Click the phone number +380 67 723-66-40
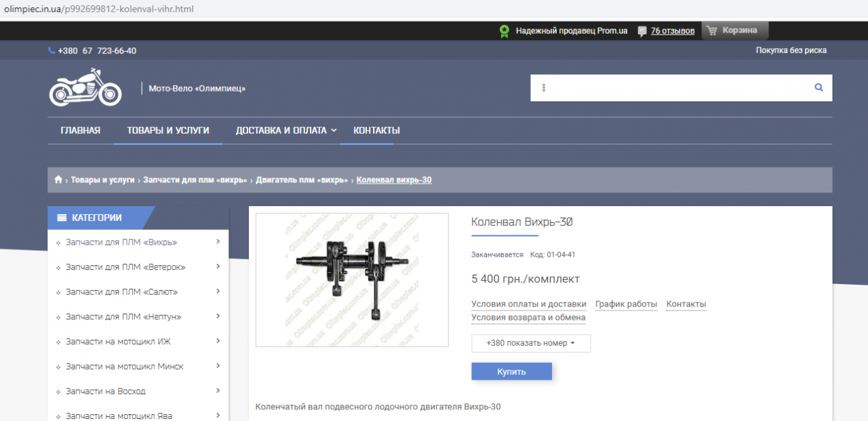868x421 pixels. [x=97, y=51]
